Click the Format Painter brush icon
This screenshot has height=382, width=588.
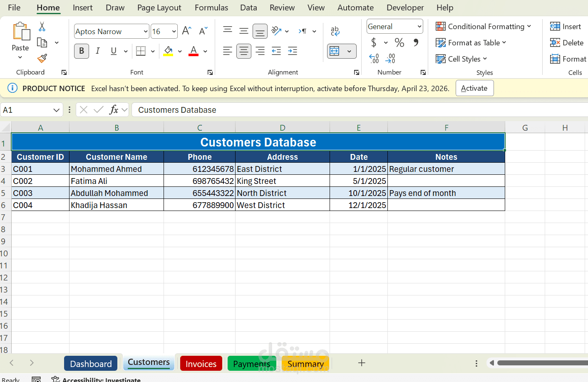click(42, 59)
